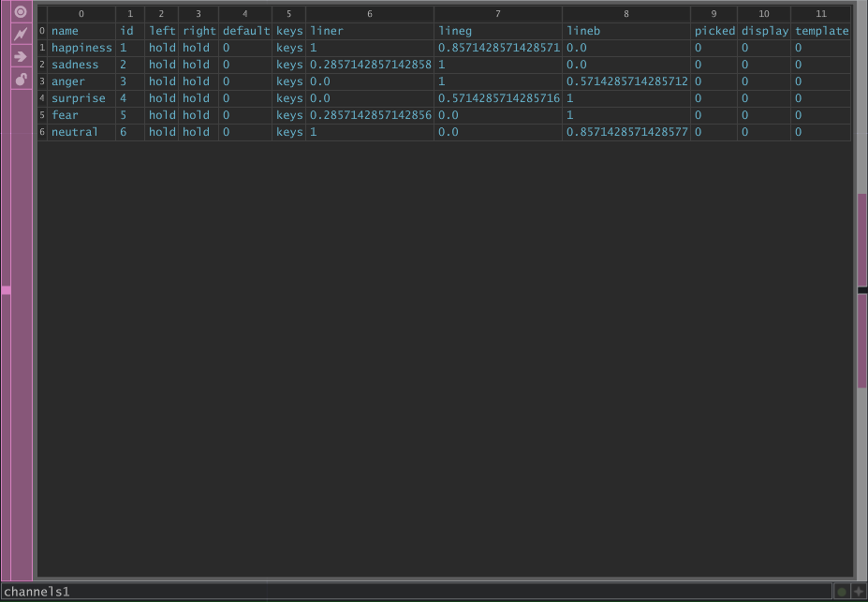Click row index 4 beside the surprise row
Viewport: 868px width, 602px height.
[42, 98]
